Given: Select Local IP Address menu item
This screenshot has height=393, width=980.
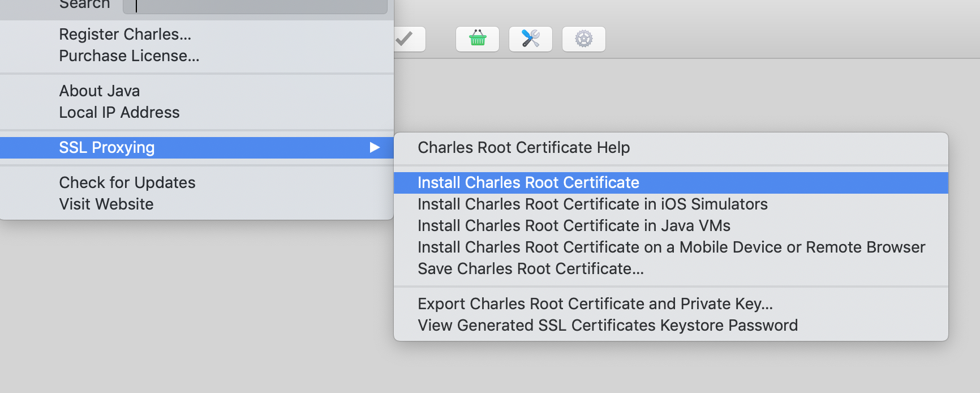Looking at the screenshot, I should [197, 113].
